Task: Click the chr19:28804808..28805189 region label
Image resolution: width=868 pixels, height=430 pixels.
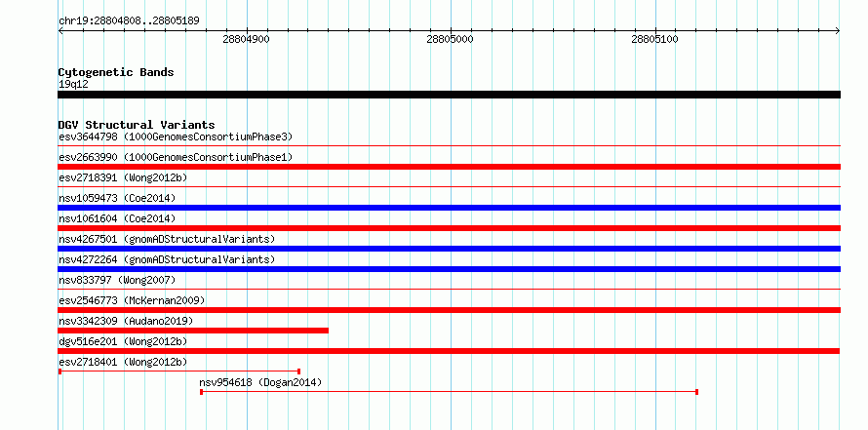Action: point(129,21)
